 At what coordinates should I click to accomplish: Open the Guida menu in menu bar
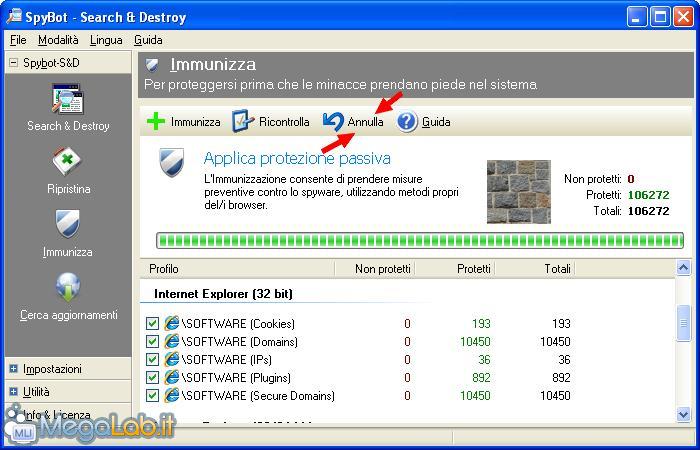(x=148, y=40)
